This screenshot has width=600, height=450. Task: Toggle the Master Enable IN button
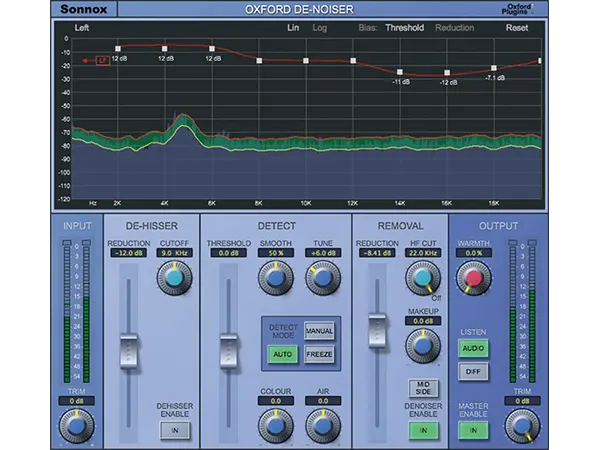pos(473,430)
